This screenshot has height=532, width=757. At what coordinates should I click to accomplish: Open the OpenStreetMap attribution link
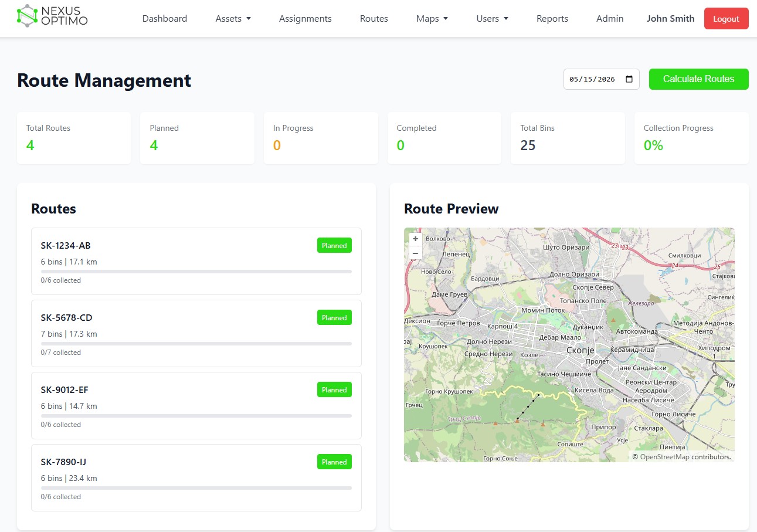(x=664, y=457)
